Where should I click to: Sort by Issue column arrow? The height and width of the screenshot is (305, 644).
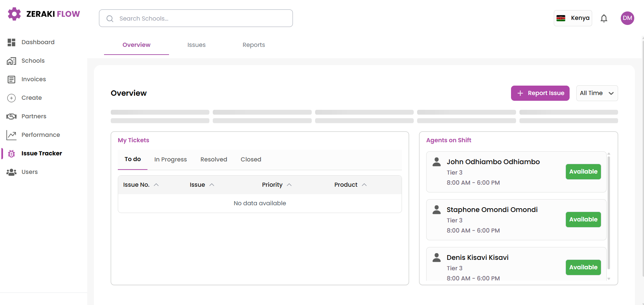tap(212, 185)
